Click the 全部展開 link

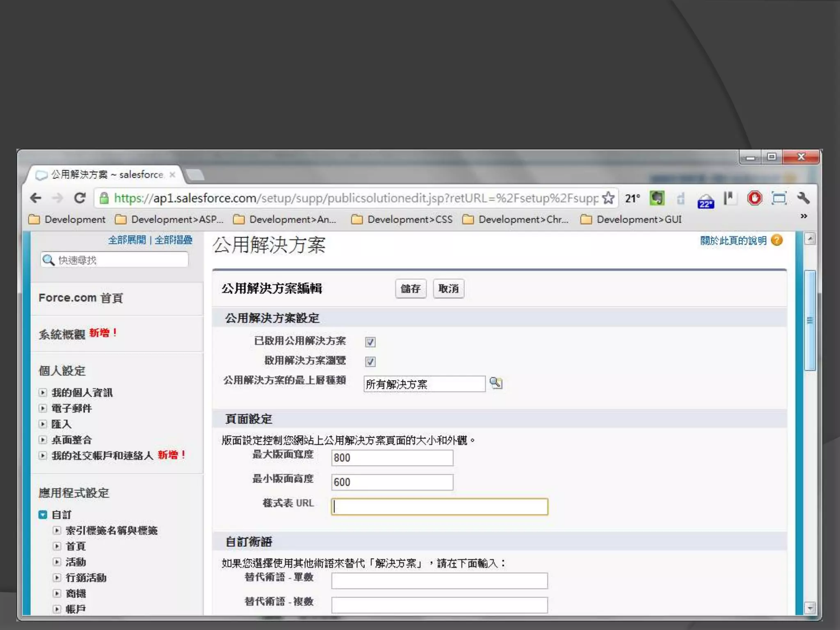[x=127, y=240]
